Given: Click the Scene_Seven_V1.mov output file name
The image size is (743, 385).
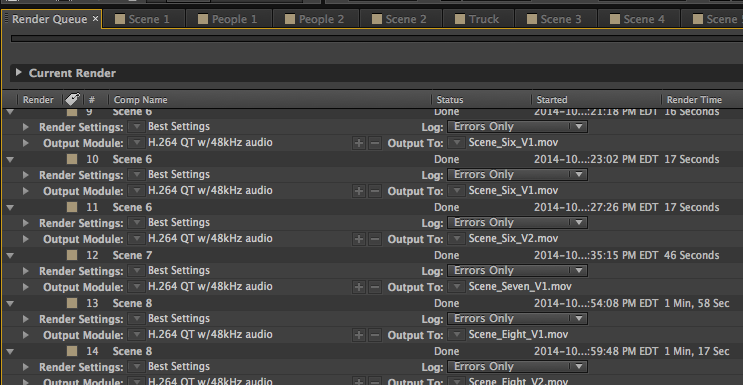Looking at the screenshot, I should coord(520,287).
